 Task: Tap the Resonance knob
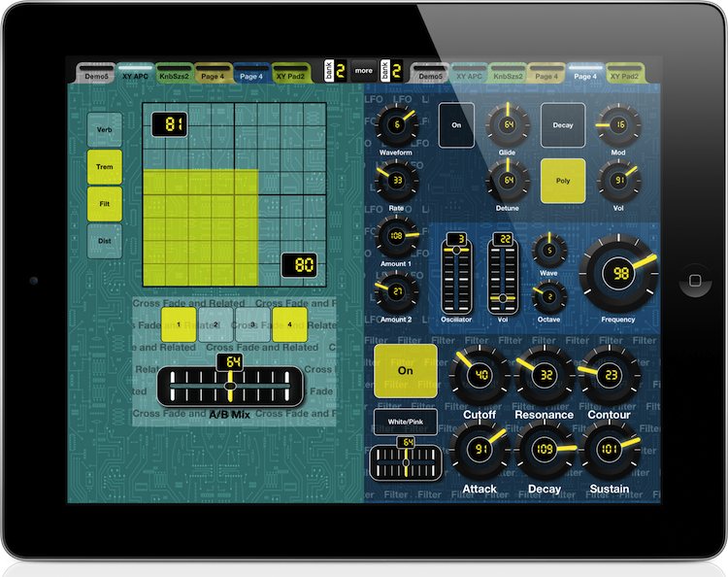[x=545, y=374]
